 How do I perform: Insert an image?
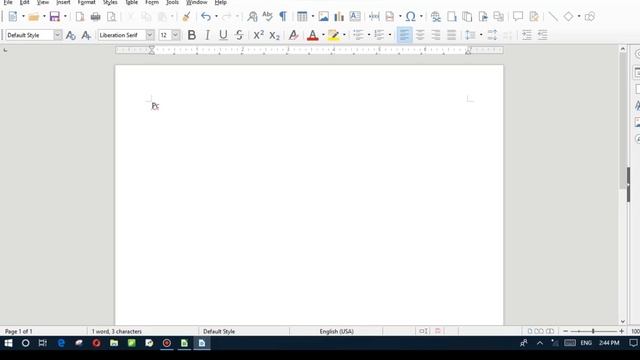coord(323,16)
